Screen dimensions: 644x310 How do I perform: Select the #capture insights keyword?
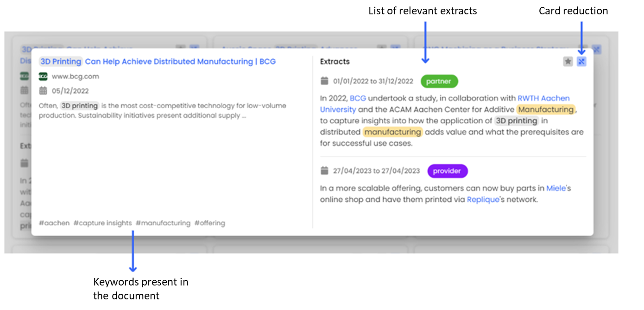(103, 223)
